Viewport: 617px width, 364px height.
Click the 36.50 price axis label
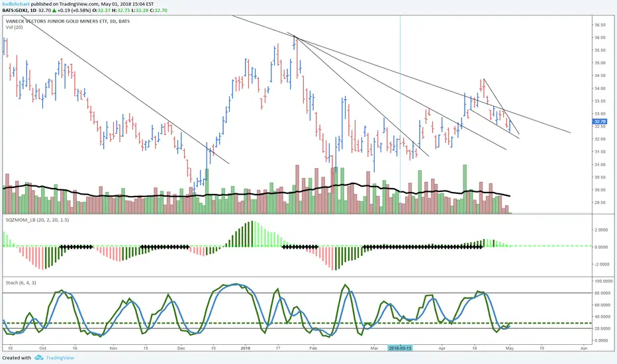(x=600, y=24)
